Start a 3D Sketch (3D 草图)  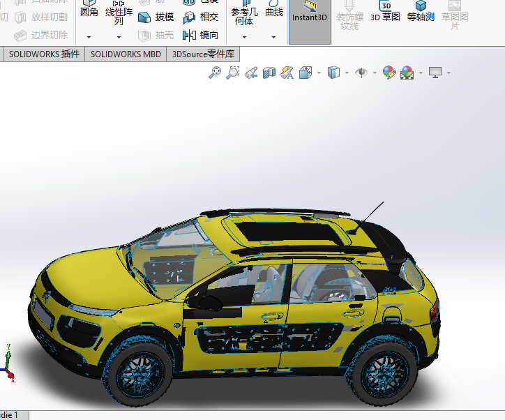tap(385, 11)
